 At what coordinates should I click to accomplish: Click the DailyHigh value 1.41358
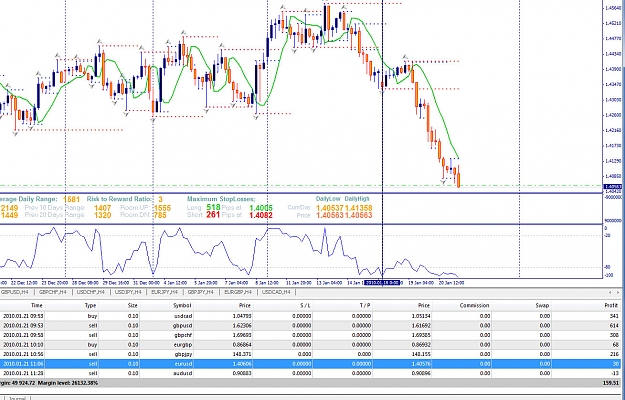[358, 208]
